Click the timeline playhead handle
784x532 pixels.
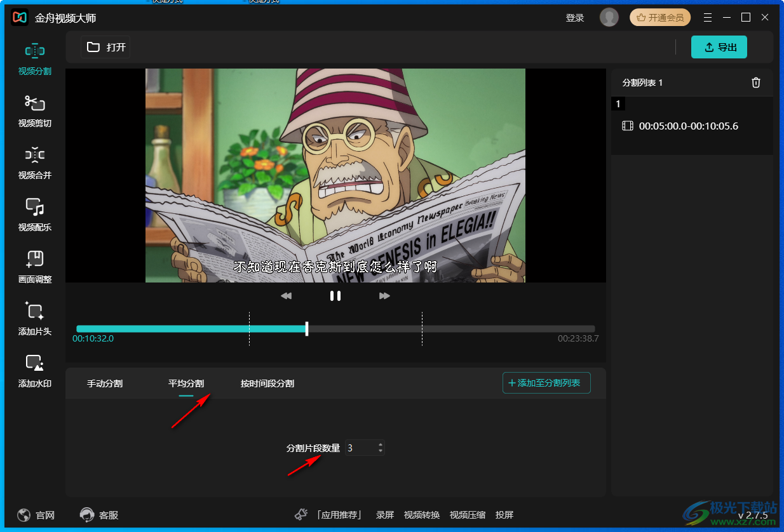(307, 329)
